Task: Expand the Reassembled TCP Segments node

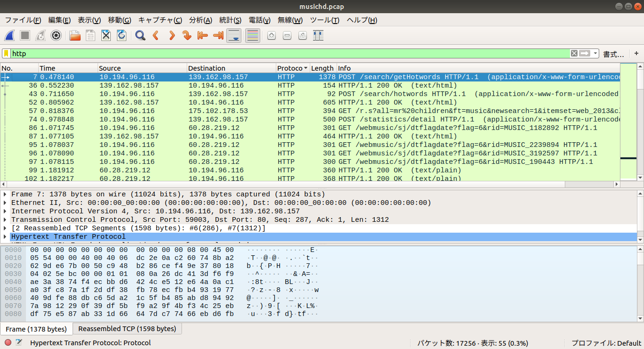Action: tap(5, 228)
